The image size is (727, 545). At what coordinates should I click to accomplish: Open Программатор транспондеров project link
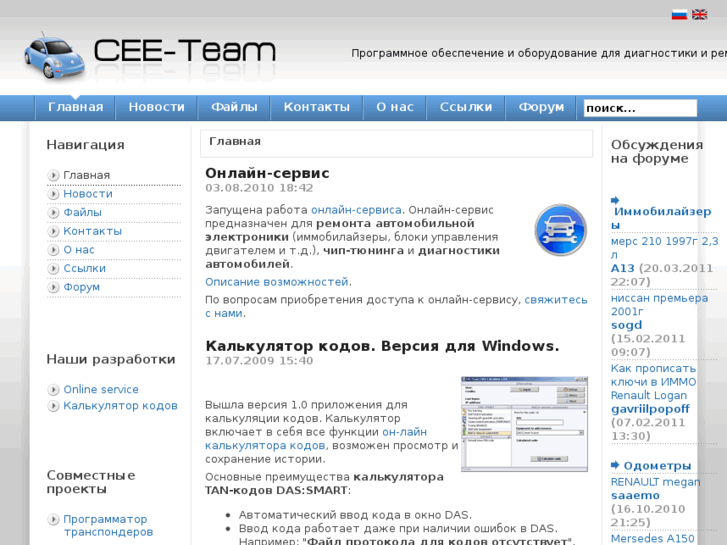pos(108,526)
